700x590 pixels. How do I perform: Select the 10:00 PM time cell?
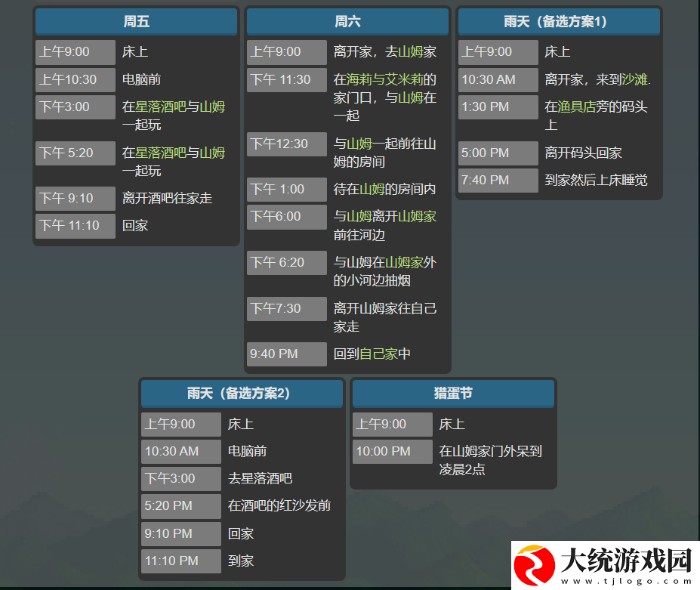click(x=393, y=451)
